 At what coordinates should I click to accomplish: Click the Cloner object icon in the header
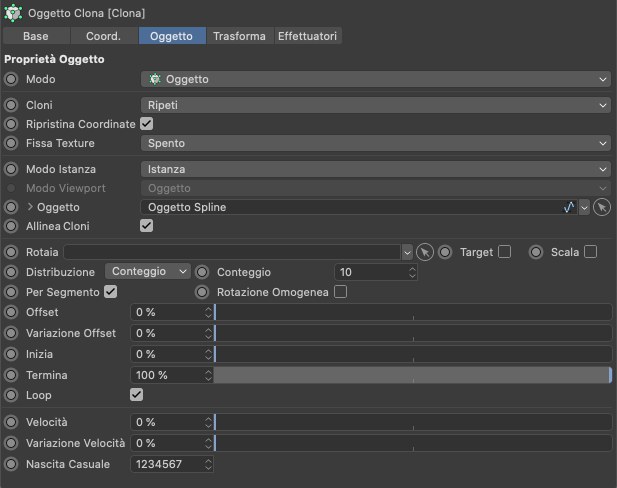coord(13,13)
